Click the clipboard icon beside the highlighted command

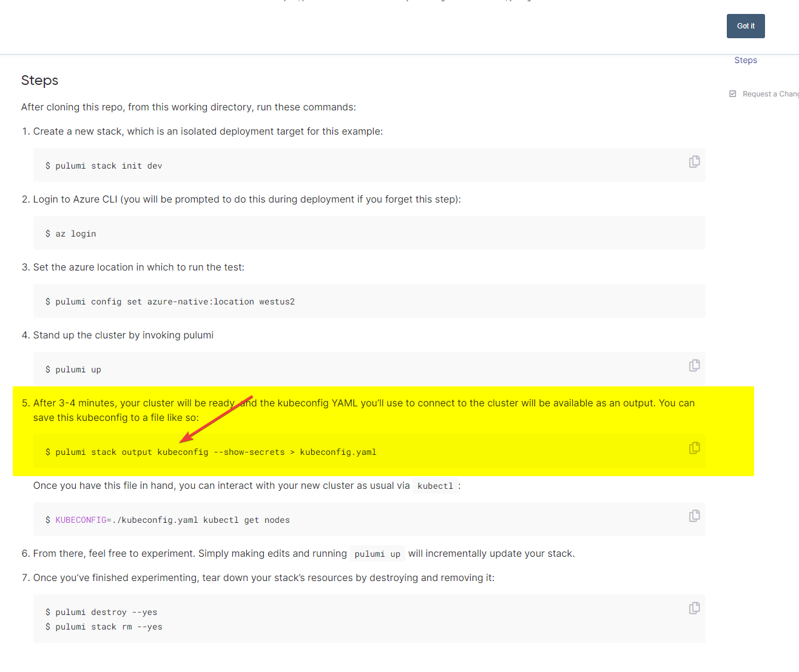pyautogui.click(x=694, y=448)
